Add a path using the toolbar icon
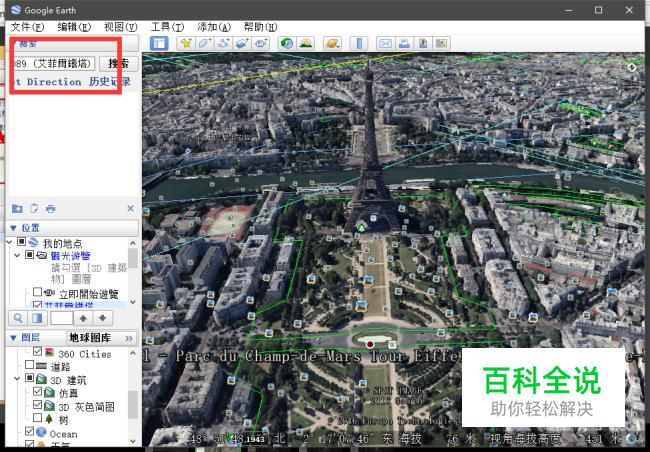Image resolution: width=650 pixels, height=452 pixels. pyautogui.click(x=224, y=43)
